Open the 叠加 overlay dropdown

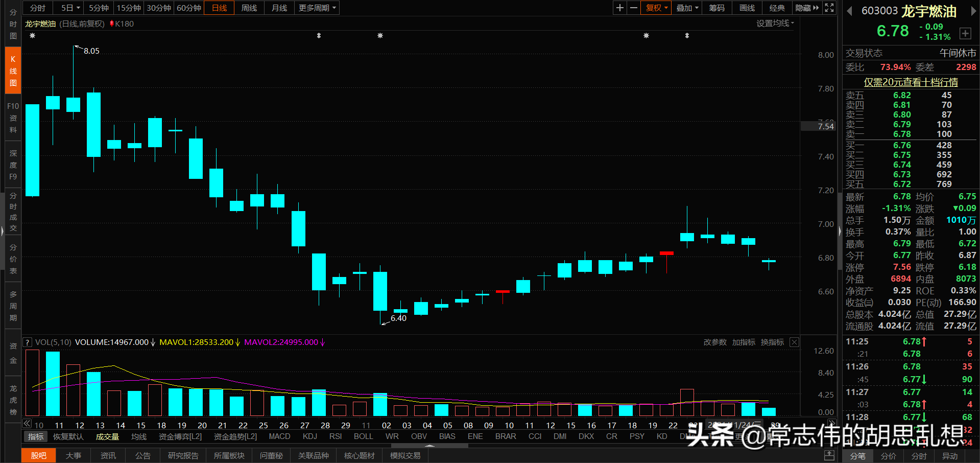coord(686,8)
